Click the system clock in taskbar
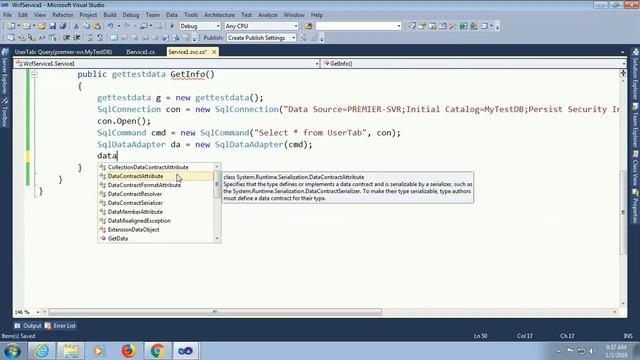 pos(616,351)
